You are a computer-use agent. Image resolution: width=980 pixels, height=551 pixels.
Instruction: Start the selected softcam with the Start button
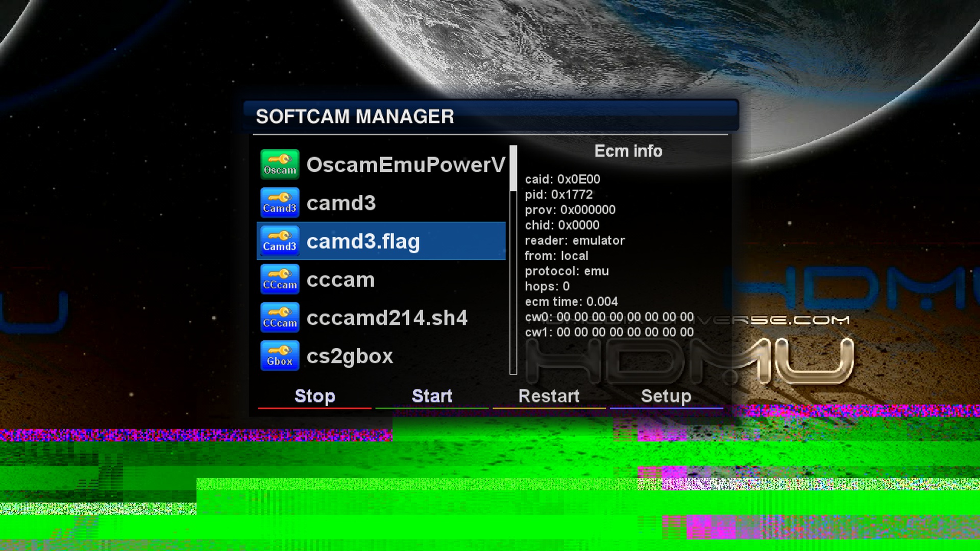tap(432, 396)
